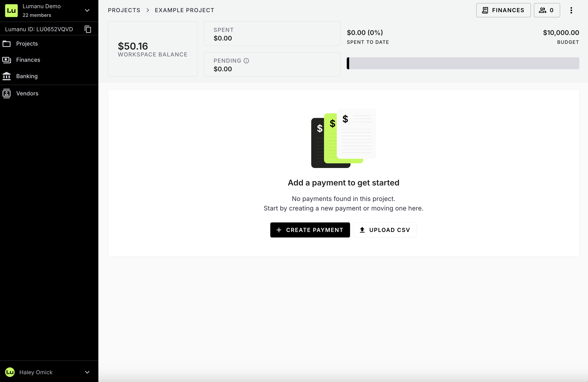This screenshot has height=382, width=588.
Task: Copy the Lumanu ID to clipboard
Action: [88, 29]
